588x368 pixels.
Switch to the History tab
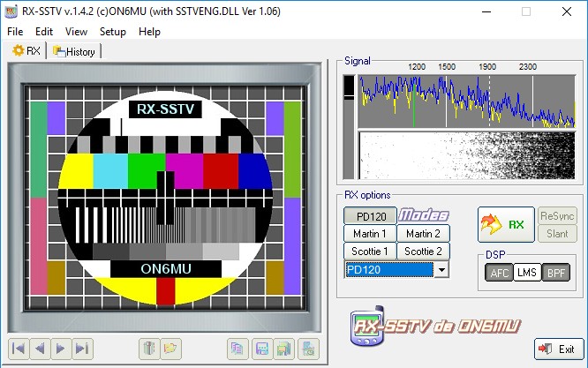tap(74, 51)
